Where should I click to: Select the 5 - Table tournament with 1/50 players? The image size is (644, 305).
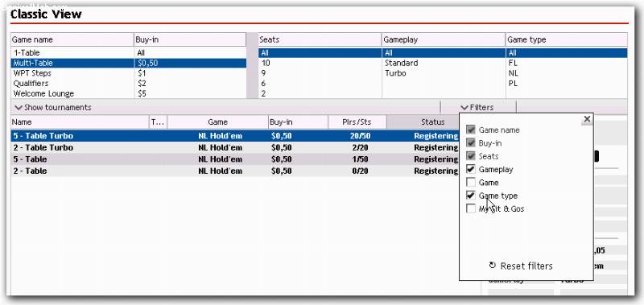tap(235, 159)
